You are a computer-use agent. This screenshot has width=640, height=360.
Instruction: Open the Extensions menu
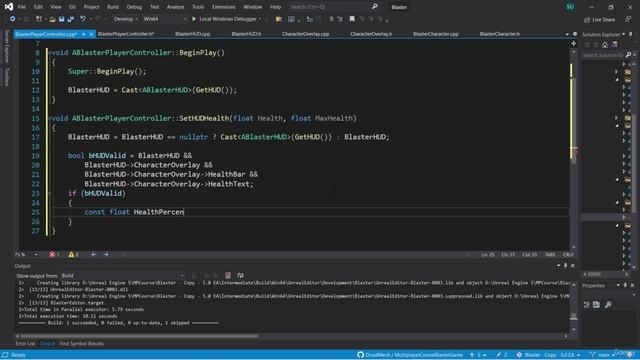tap(224, 7)
